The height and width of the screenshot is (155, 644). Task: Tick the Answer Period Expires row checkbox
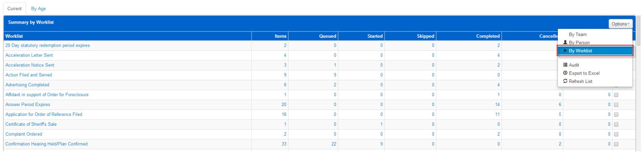[616, 104]
